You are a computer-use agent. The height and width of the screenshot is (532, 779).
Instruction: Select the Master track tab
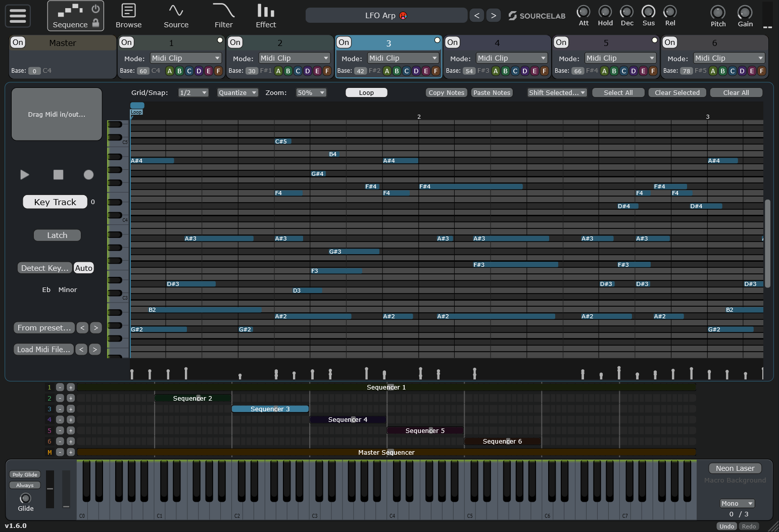pos(62,42)
